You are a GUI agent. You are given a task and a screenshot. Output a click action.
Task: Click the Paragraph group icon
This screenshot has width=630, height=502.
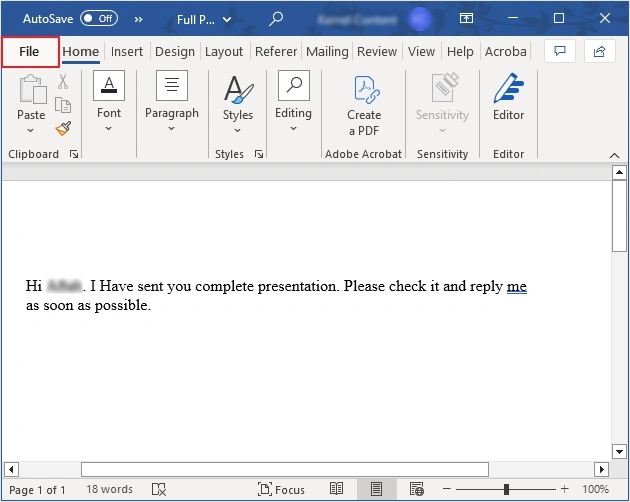pyautogui.click(x=172, y=85)
